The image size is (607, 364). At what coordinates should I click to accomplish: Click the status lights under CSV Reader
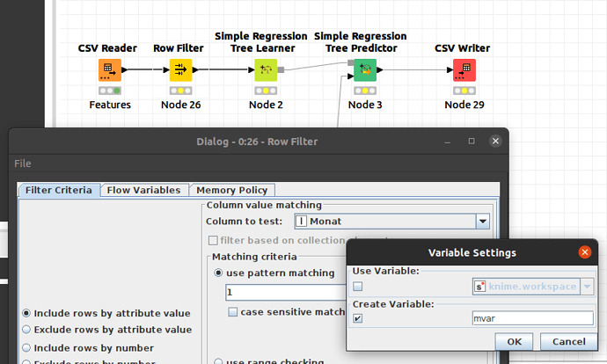pyautogui.click(x=110, y=91)
